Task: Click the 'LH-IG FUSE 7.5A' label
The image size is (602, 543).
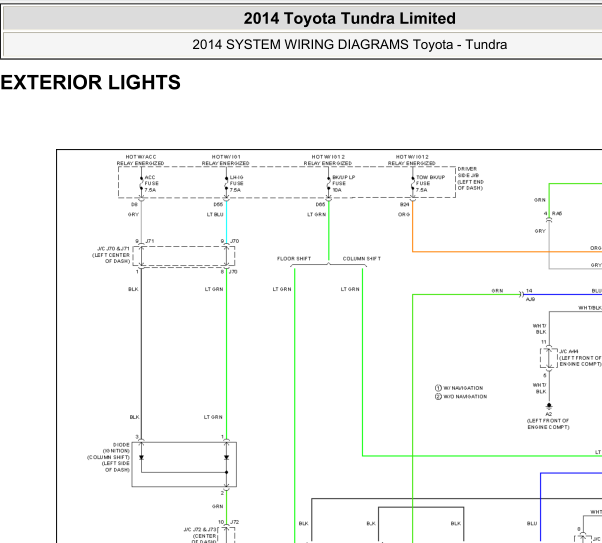Action: 236,184
